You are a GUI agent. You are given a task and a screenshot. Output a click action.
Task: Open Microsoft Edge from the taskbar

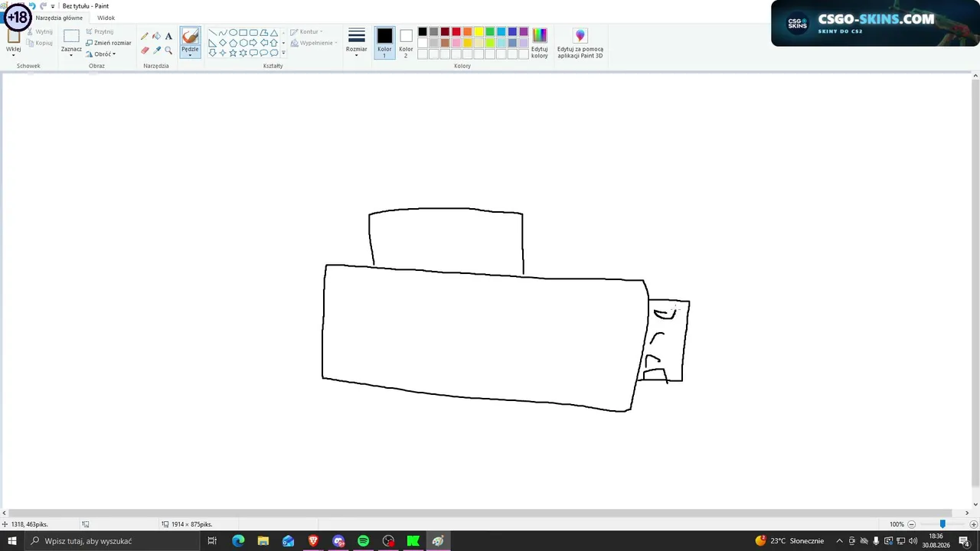tap(238, 541)
